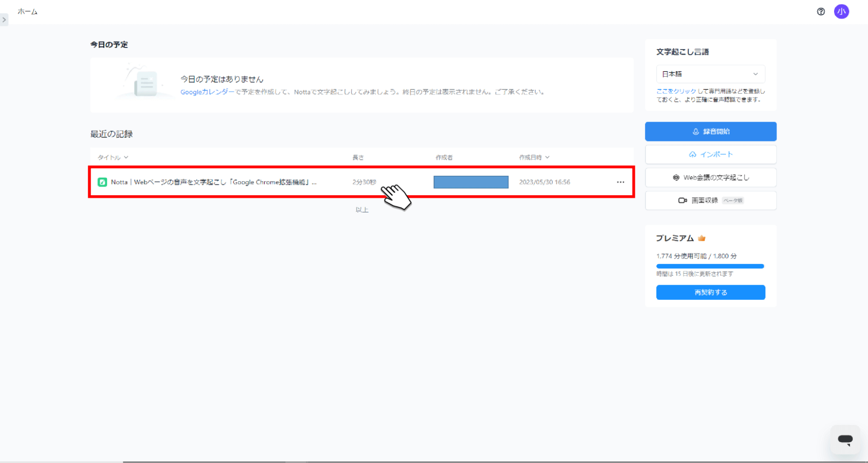Click the ホーム breadcrumb label

point(27,12)
